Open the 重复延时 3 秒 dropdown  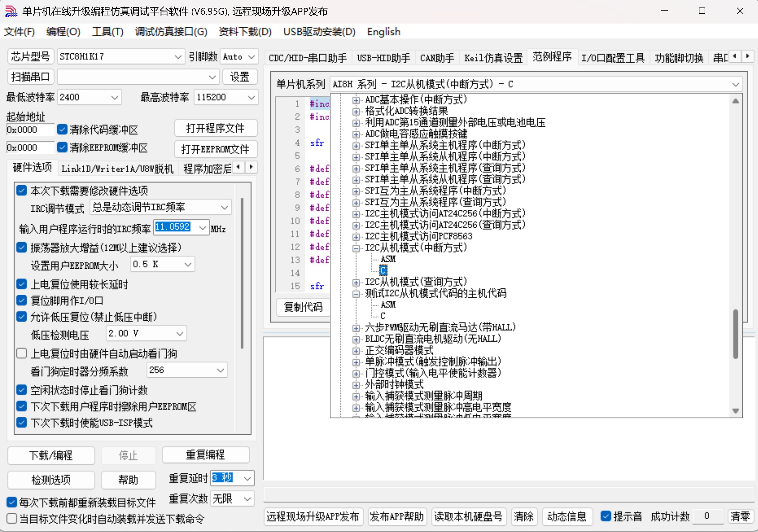pos(232,478)
